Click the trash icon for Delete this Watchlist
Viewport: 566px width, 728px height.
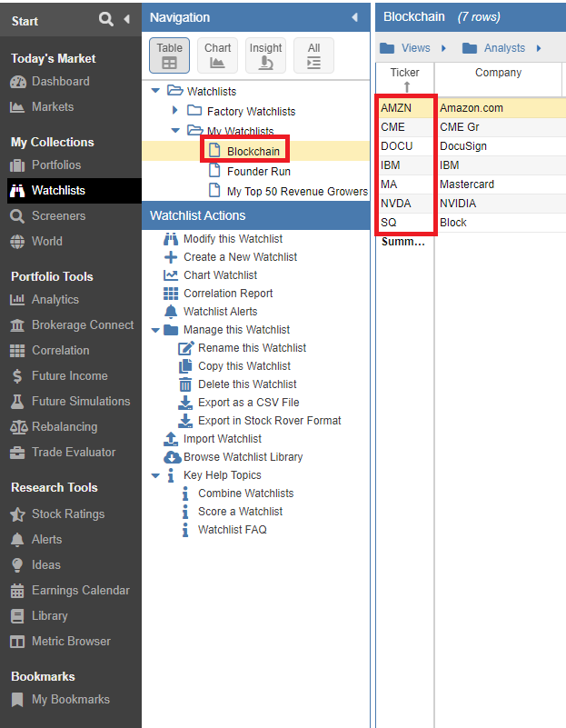pos(185,384)
